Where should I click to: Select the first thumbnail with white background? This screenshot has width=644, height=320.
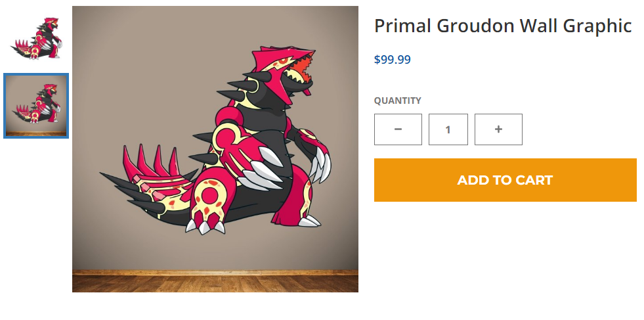36,38
